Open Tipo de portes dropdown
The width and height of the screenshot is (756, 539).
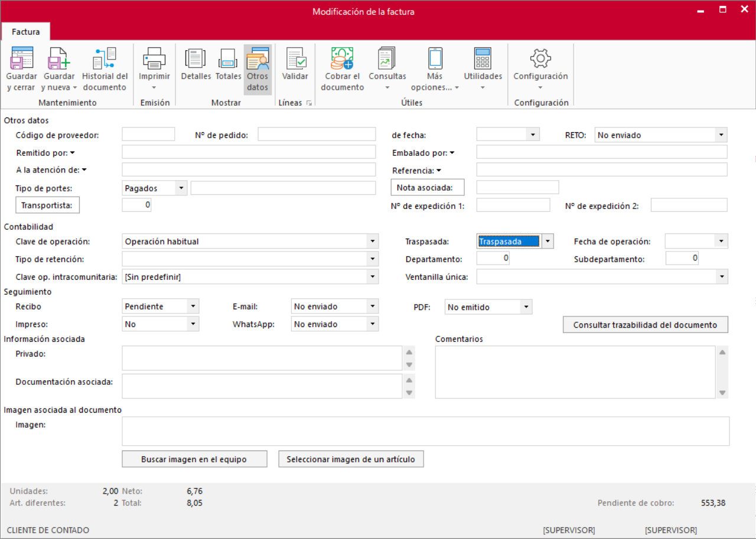pyautogui.click(x=181, y=188)
